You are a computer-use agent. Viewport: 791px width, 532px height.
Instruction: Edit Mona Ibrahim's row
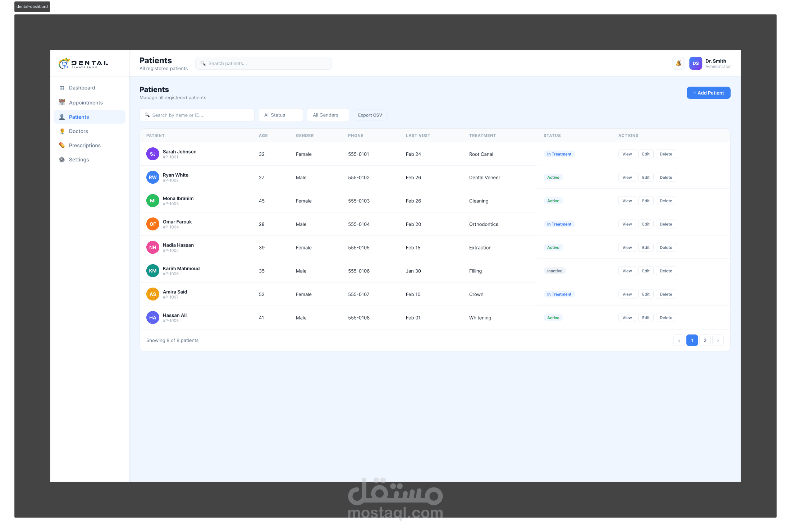(x=646, y=201)
